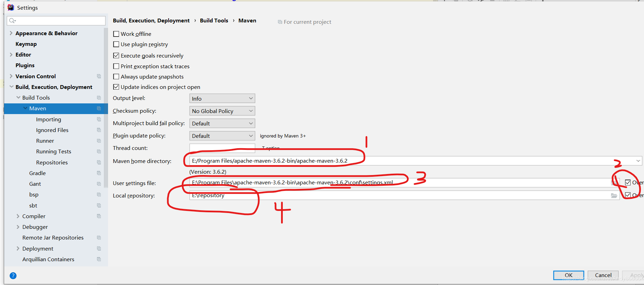Viewport: 644px width, 285px height.
Task: Toggle Override checkbox for Local repository
Action: (x=628, y=195)
